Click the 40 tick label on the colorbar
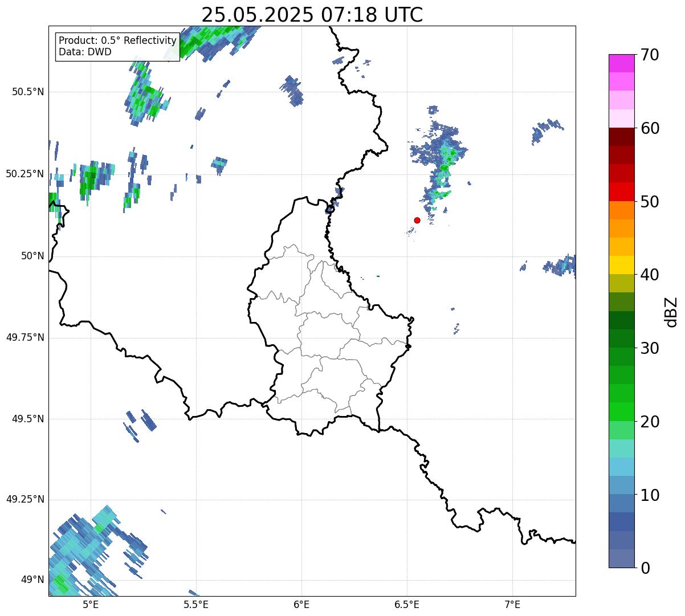The image size is (685, 616). click(x=650, y=275)
